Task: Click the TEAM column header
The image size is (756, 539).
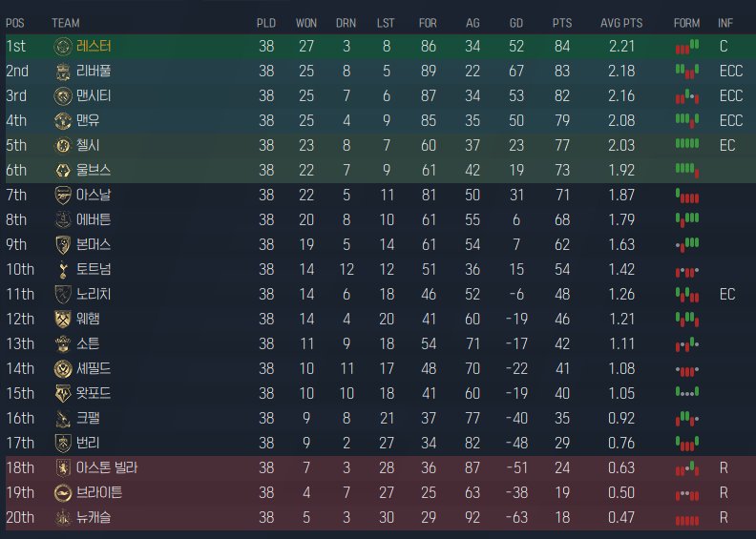Action: click(65, 22)
